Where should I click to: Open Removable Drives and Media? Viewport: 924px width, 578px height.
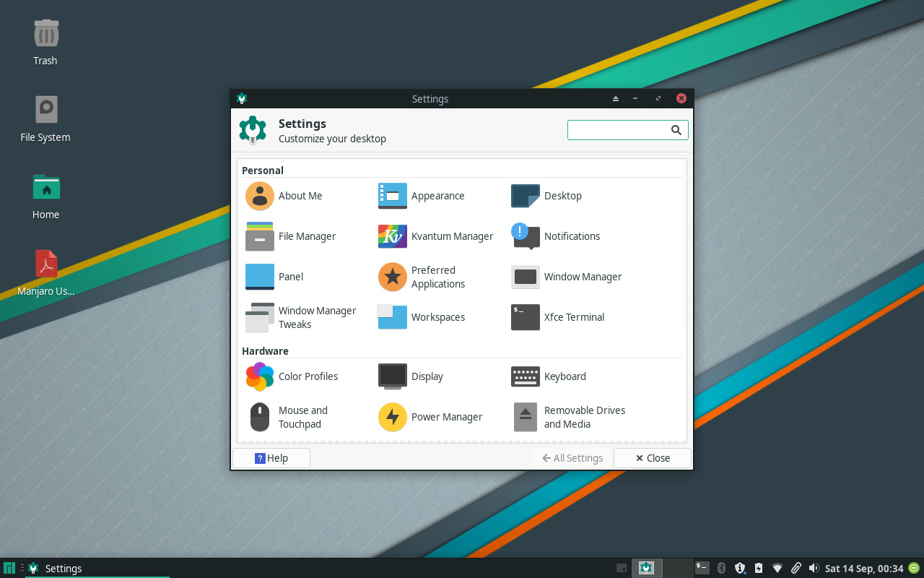click(568, 417)
